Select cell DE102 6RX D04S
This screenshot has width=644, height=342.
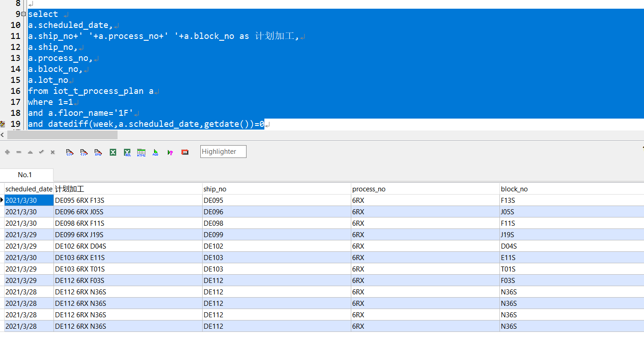128,246
